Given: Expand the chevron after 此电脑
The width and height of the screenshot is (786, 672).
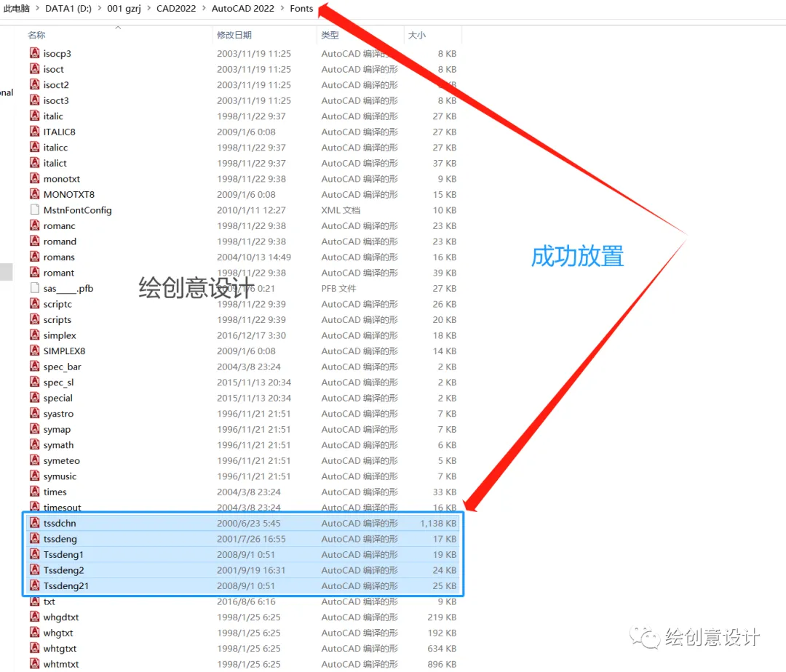Looking at the screenshot, I should click(x=38, y=9).
